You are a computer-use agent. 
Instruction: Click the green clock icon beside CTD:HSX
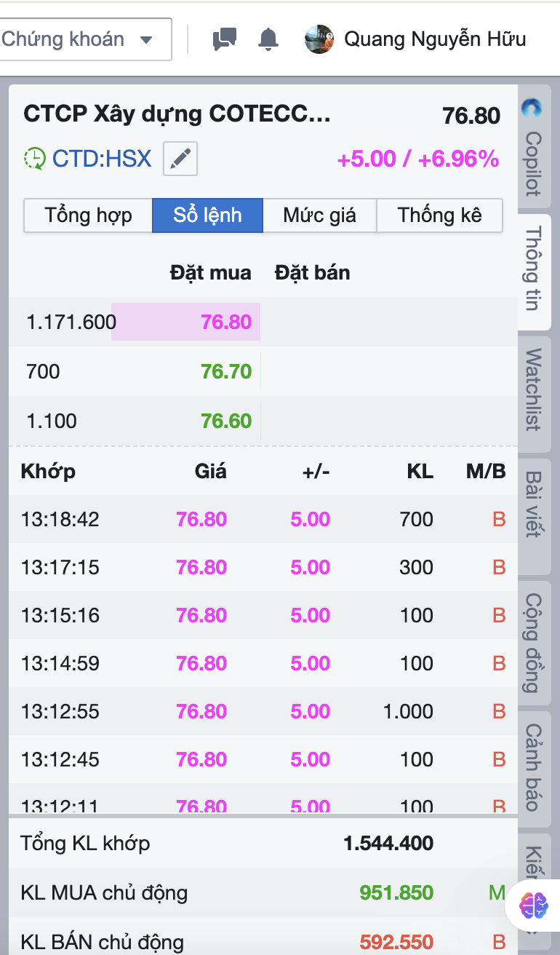click(34, 159)
